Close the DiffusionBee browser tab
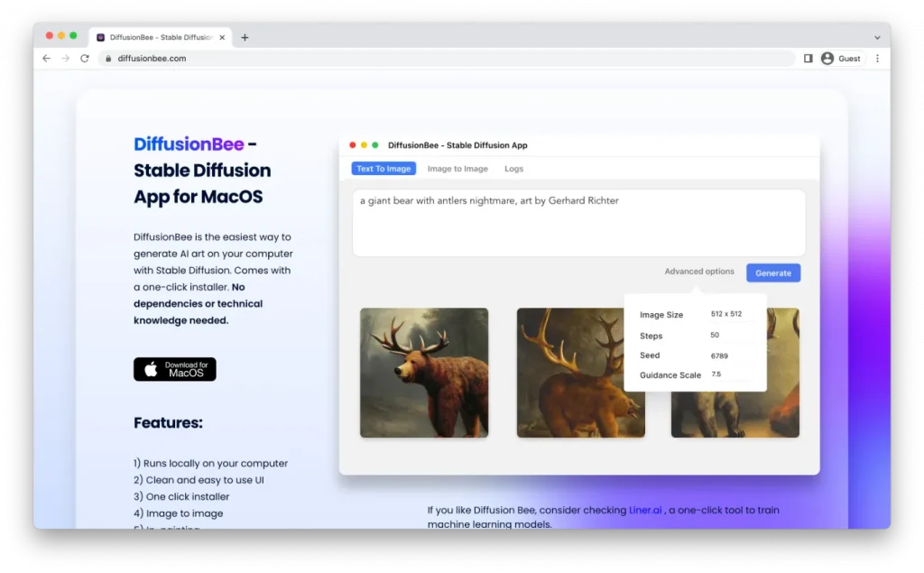924x573 pixels. (x=222, y=38)
